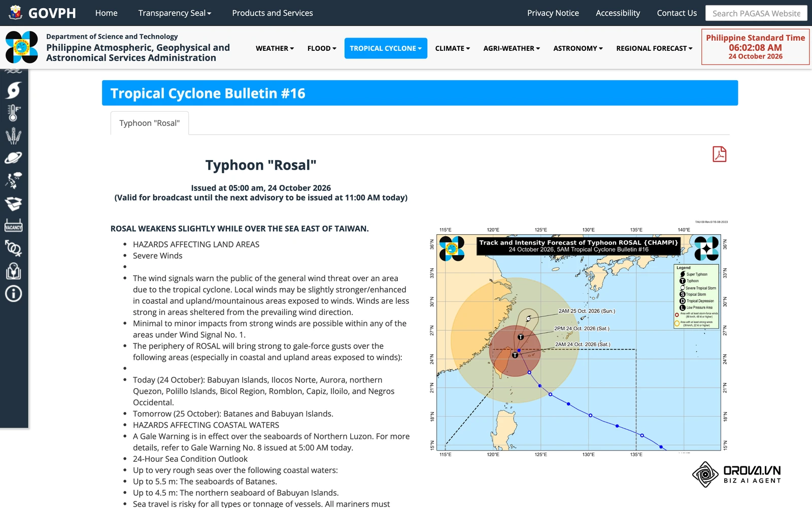
Task: Open the Tropical Cyclone dropdown menu
Action: [x=386, y=48]
